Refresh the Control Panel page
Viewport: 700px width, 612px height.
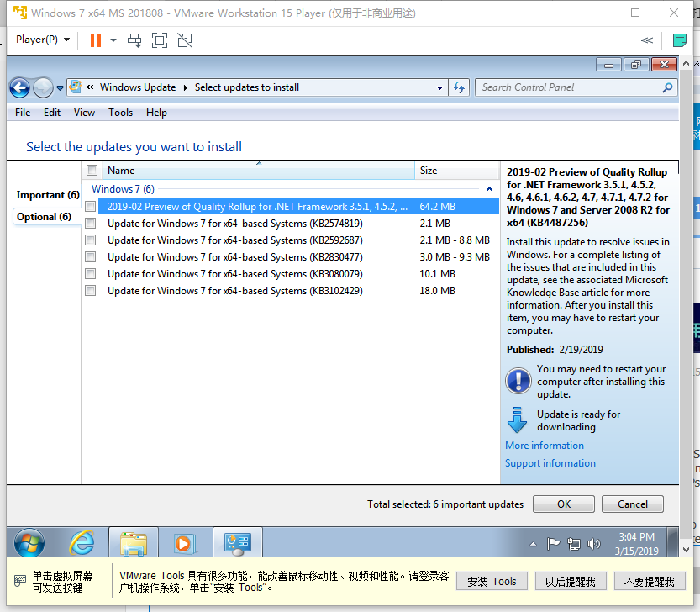459,87
